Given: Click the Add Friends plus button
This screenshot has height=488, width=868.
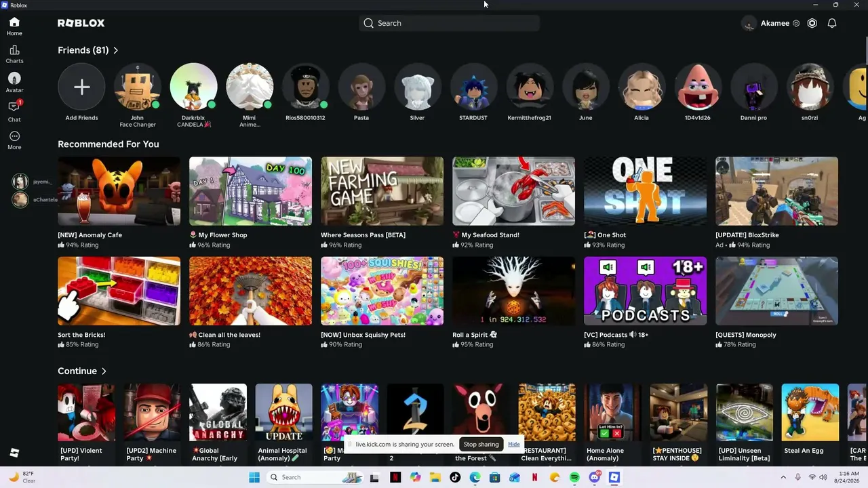Looking at the screenshot, I should click(x=81, y=87).
